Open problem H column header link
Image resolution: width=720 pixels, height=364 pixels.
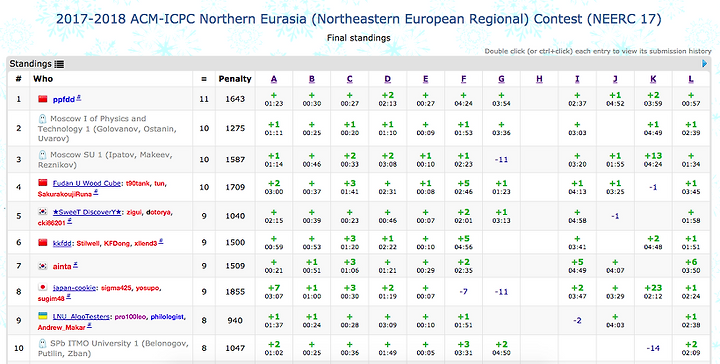tap(540, 79)
